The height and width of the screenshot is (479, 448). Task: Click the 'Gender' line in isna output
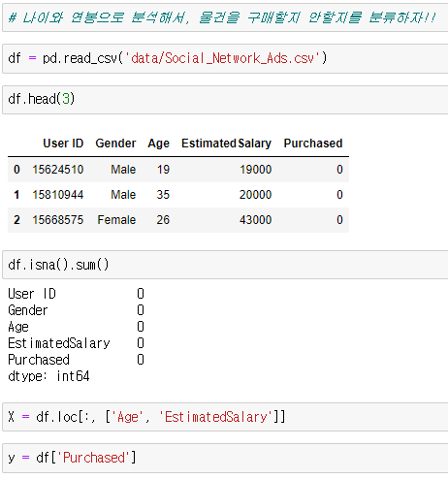point(76,310)
